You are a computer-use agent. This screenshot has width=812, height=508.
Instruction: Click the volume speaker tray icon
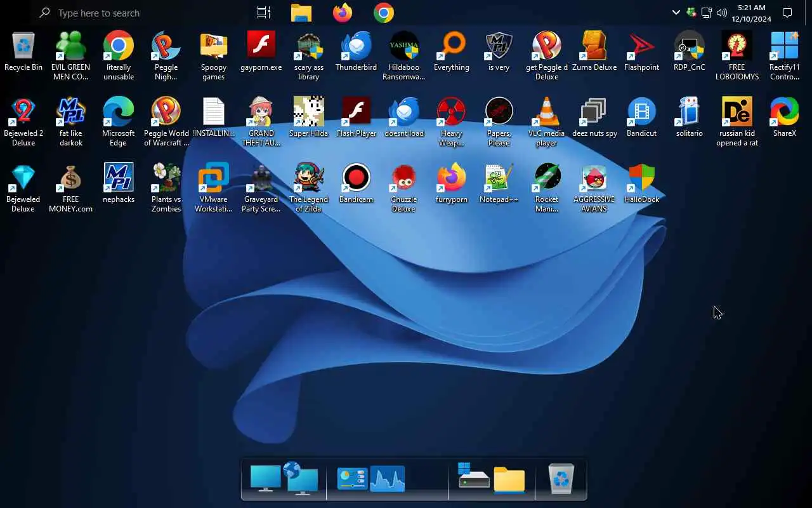tap(722, 13)
